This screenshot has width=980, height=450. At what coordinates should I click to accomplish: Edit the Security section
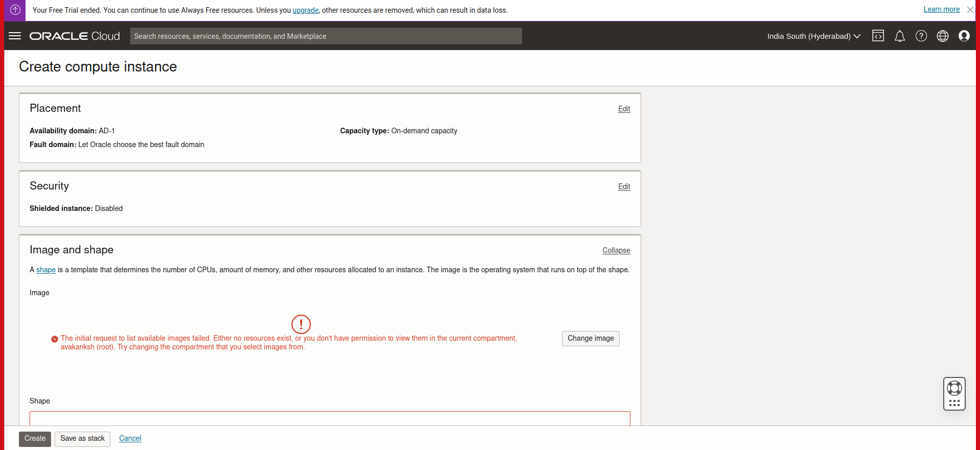624,186
